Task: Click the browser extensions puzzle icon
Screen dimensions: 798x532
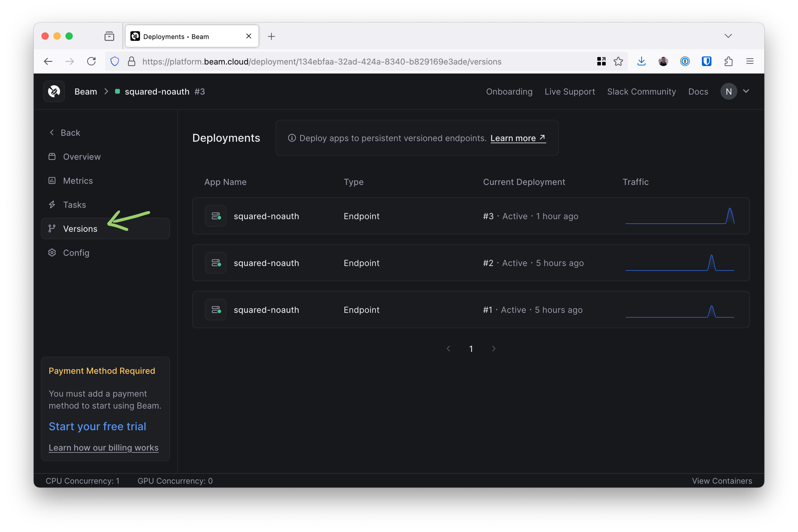Action: click(x=728, y=62)
